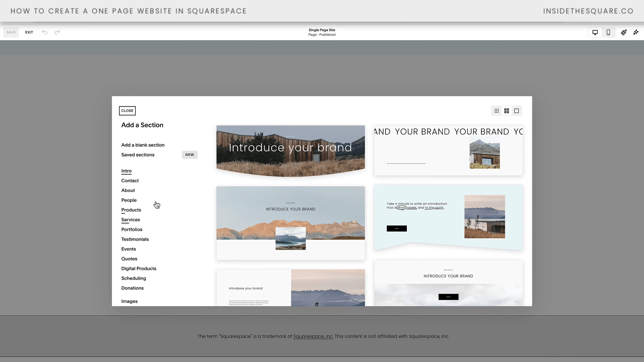The height and width of the screenshot is (362, 644).
Task: Select the Donations category
Action: click(x=132, y=288)
